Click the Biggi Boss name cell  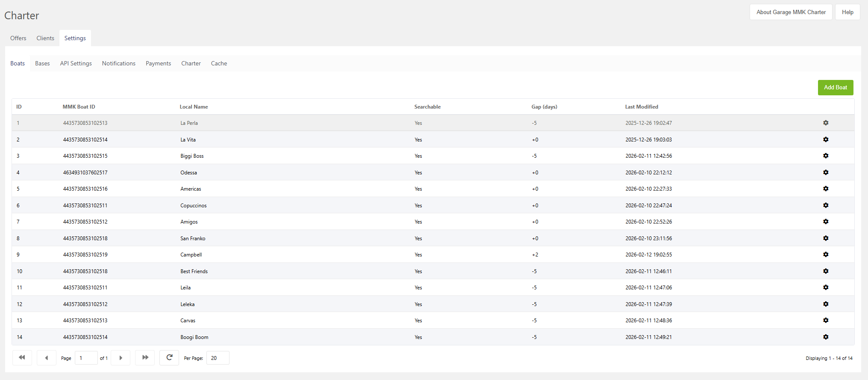click(x=192, y=156)
